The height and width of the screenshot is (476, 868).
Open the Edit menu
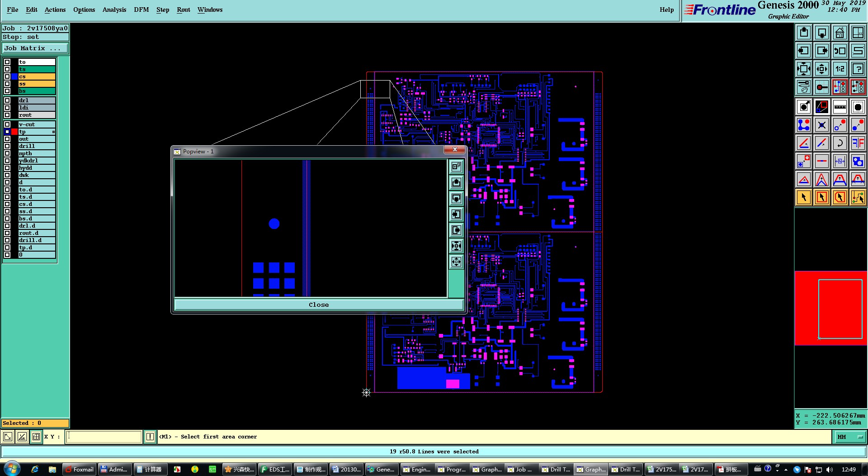(x=32, y=10)
